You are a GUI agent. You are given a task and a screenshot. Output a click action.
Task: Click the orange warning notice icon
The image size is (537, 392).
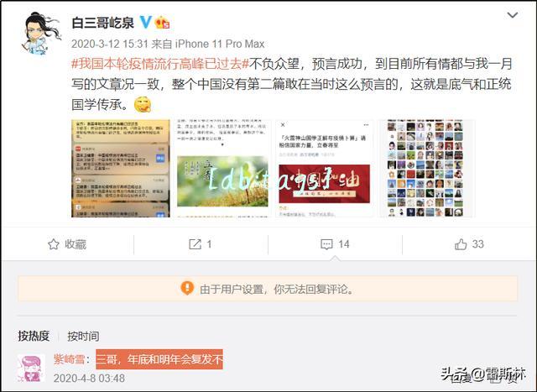(x=187, y=288)
